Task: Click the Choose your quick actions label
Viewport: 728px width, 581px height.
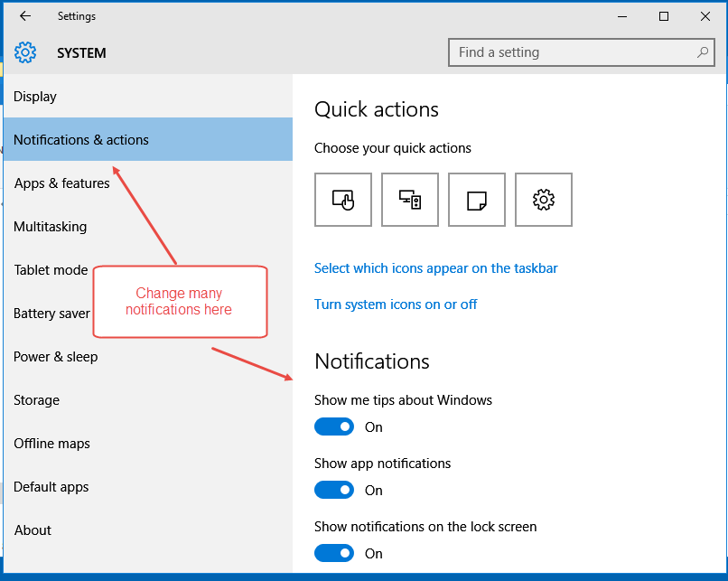Action: pyautogui.click(x=393, y=148)
